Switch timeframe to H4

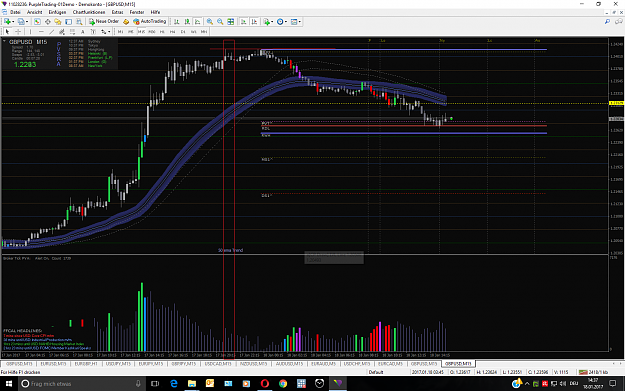point(173,31)
